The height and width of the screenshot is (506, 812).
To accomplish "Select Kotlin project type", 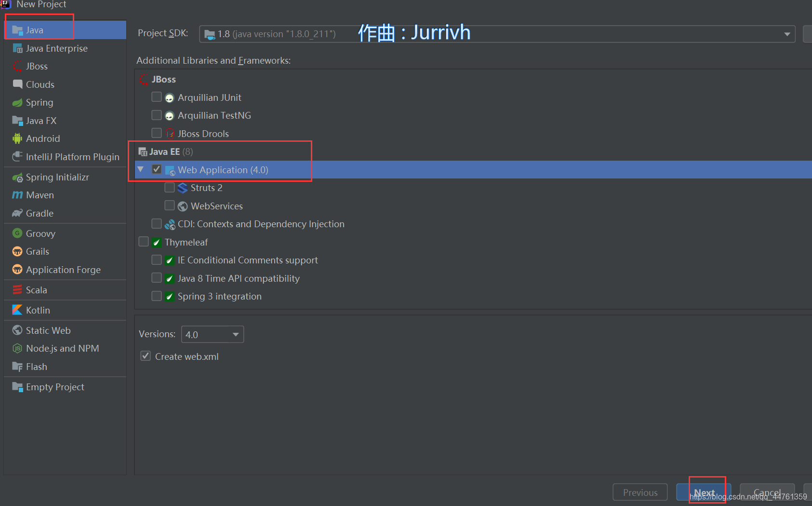I will coord(65,310).
